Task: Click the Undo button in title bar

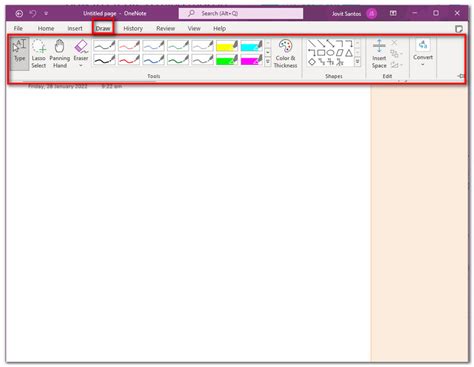Action: tap(33, 13)
